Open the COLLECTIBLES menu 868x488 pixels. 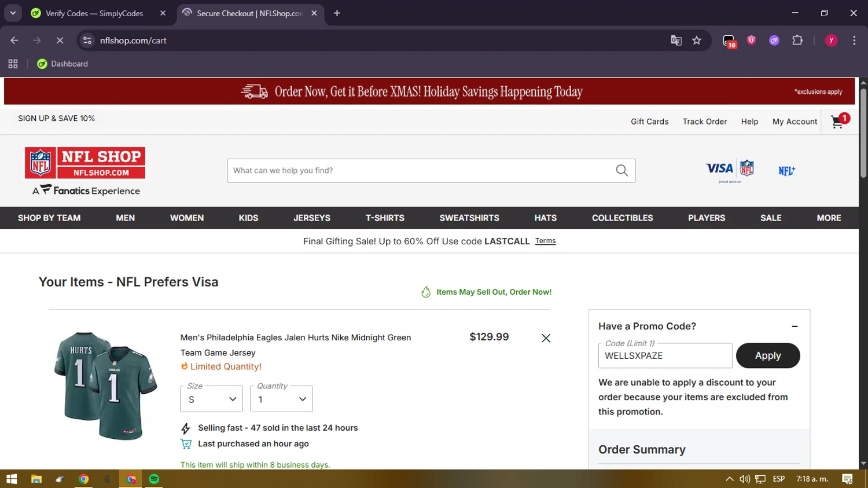[623, 218]
